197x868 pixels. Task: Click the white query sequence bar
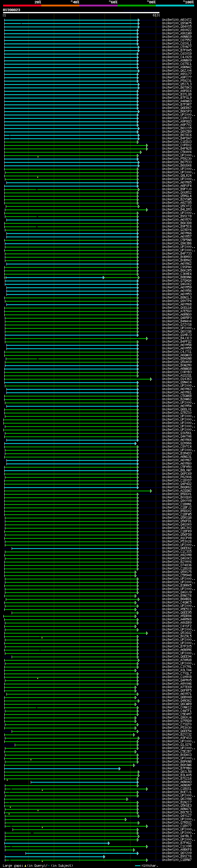pos(81,13)
